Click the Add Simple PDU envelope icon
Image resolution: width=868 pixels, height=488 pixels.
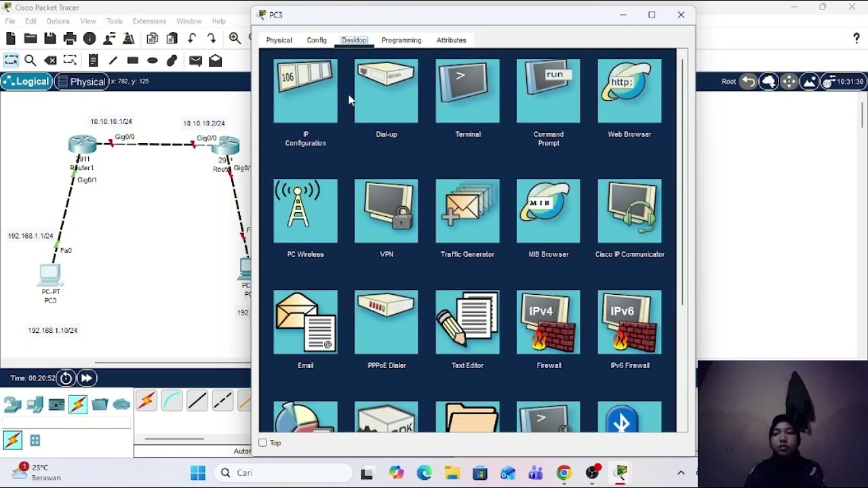coord(195,60)
